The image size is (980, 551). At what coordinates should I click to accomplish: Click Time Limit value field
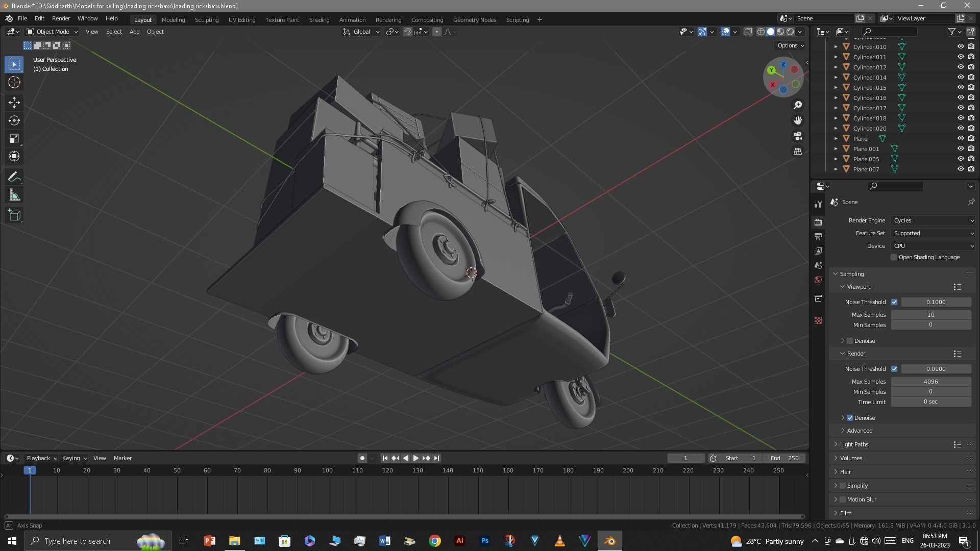pos(931,402)
